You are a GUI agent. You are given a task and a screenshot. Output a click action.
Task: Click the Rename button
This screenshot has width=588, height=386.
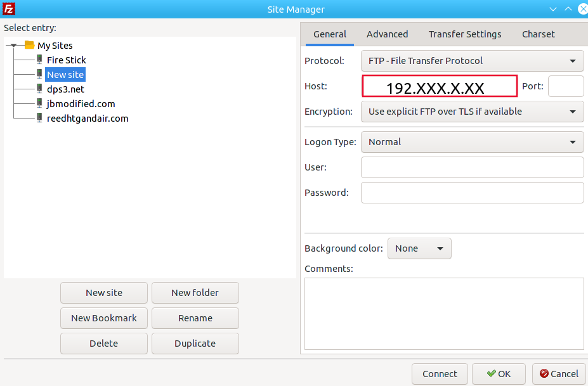195,318
